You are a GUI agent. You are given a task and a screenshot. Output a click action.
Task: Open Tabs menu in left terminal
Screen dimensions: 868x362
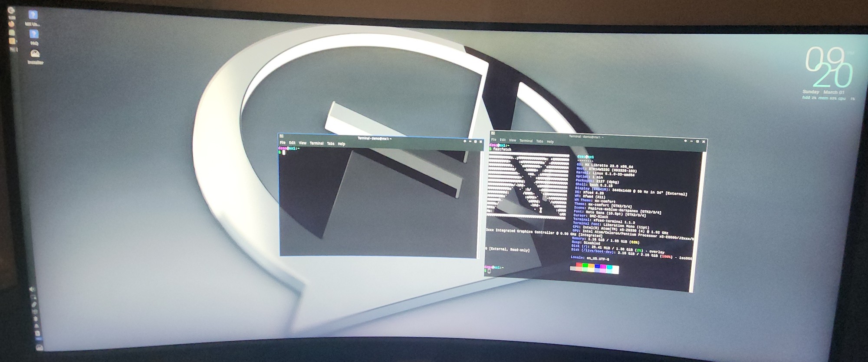tap(331, 143)
